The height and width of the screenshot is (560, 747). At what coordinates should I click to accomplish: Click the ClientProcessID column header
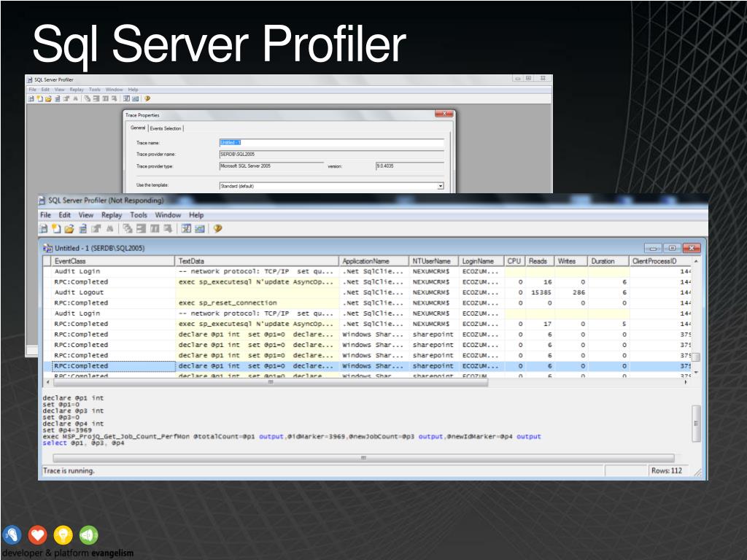coord(660,261)
